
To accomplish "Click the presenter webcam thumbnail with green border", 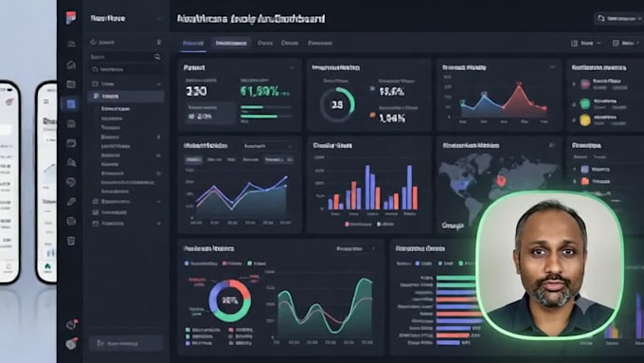I will tap(550, 265).
